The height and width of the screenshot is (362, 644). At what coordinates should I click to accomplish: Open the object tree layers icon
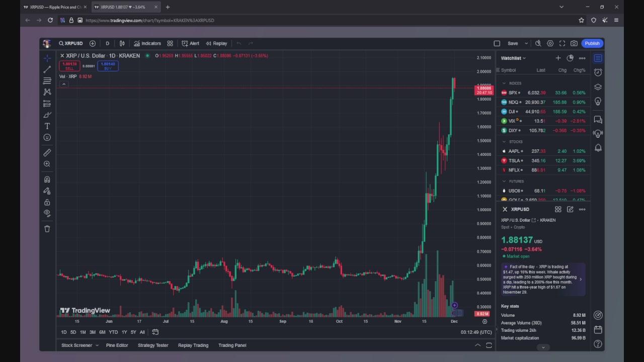[598, 87]
